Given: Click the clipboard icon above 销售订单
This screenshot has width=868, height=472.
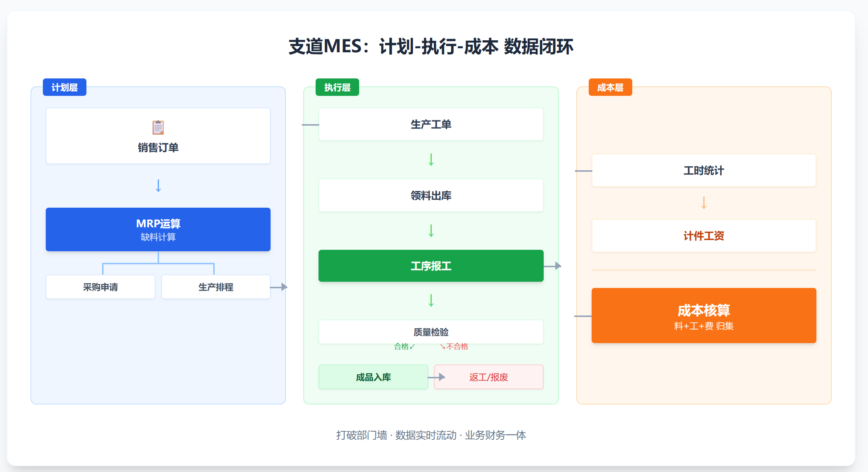Looking at the screenshot, I should (x=158, y=127).
